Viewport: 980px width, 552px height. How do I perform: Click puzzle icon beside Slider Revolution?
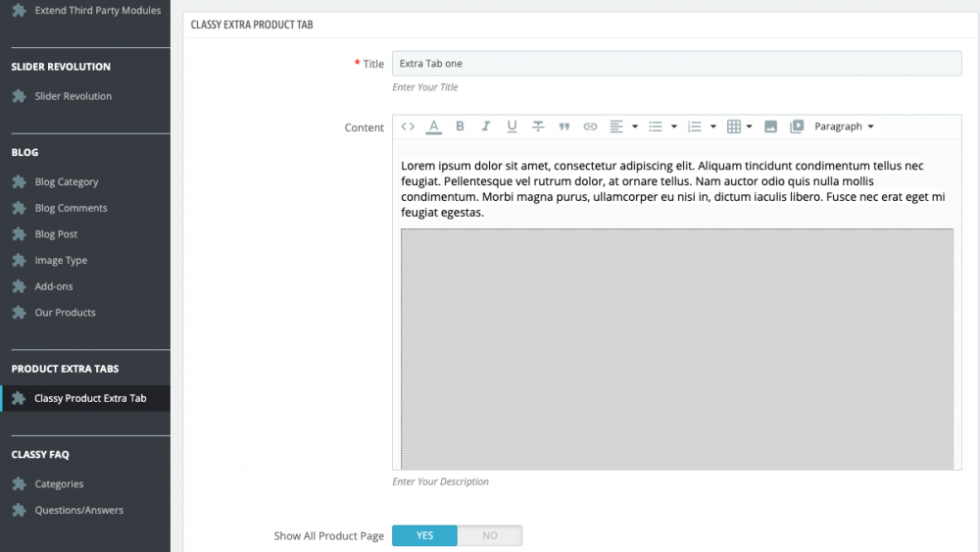tap(20, 96)
